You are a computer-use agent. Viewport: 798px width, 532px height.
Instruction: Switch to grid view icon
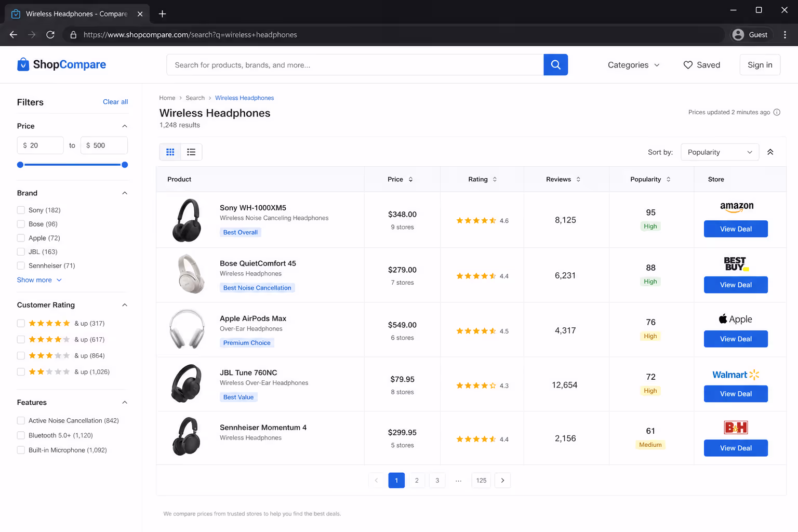pyautogui.click(x=170, y=152)
